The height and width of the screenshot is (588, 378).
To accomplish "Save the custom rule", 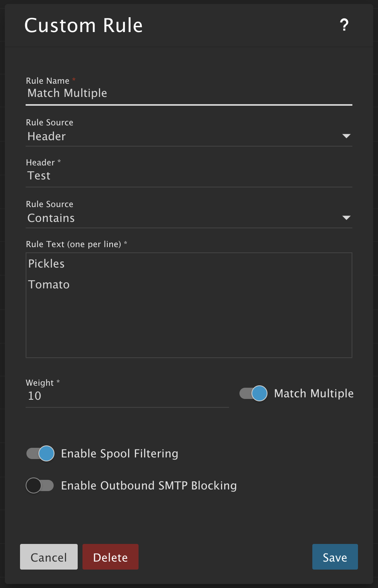I will coord(335,557).
